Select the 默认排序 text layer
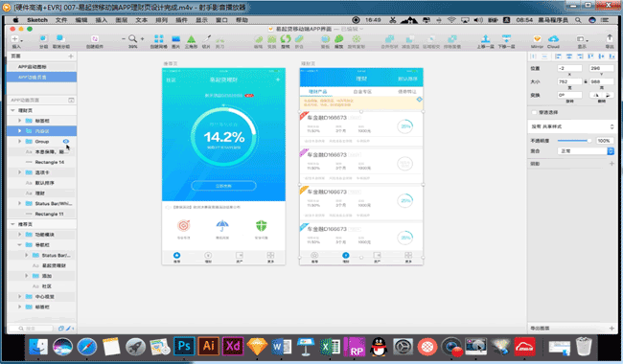 [42, 183]
